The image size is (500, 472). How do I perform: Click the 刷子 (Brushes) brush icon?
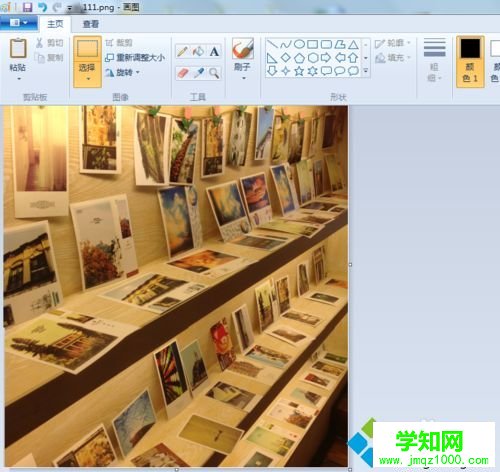(x=243, y=48)
